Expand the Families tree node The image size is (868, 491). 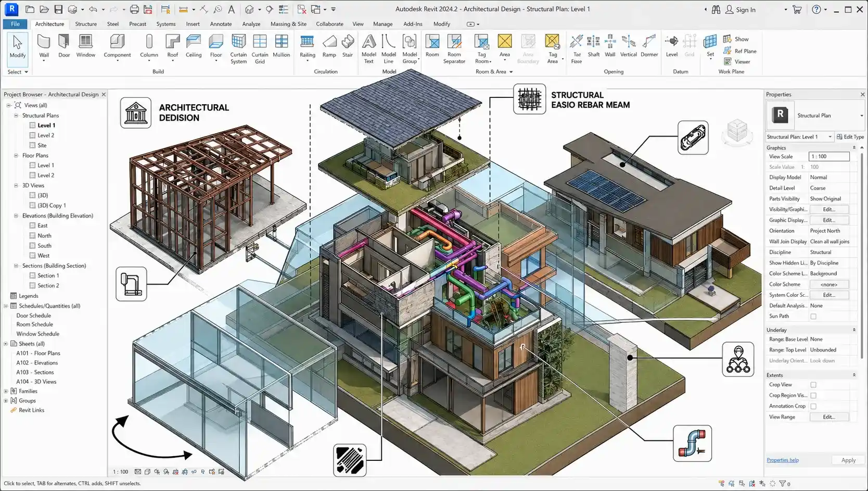(x=6, y=391)
